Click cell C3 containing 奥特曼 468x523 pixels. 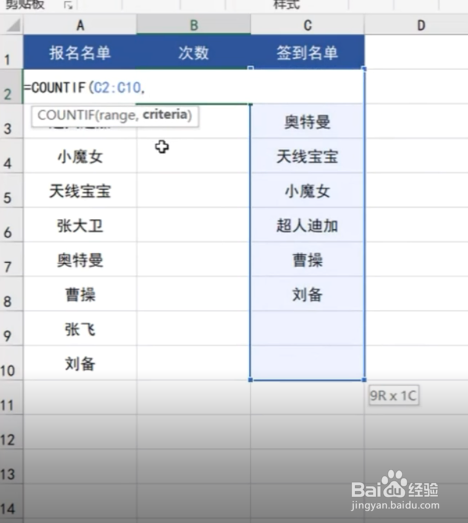coord(307,121)
